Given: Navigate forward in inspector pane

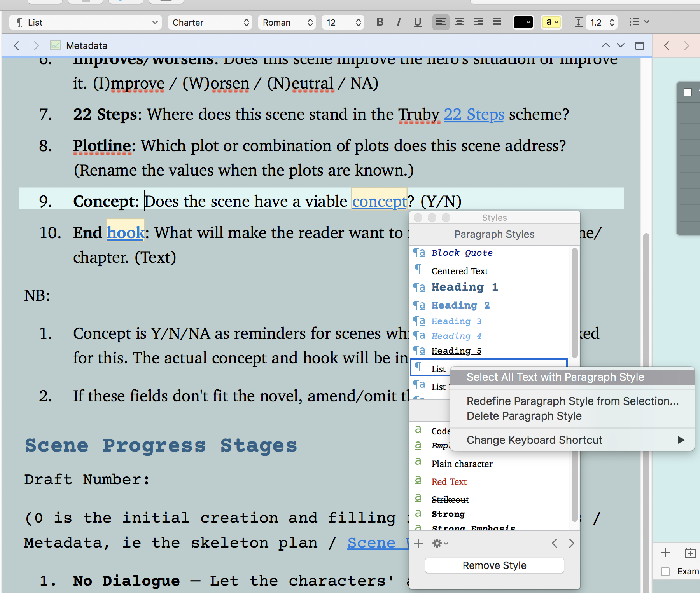Looking at the screenshot, I should tap(686, 45).
